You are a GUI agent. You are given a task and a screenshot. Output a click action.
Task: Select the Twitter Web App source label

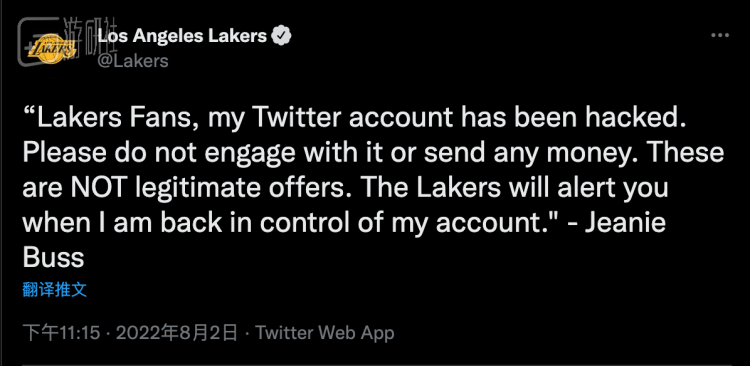pos(325,333)
